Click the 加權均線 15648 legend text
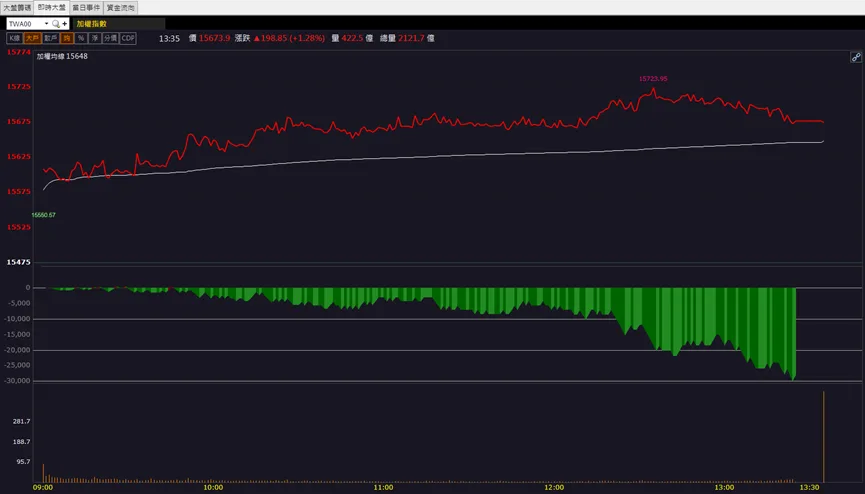The height and width of the screenshot is (494, 865). 62,56
